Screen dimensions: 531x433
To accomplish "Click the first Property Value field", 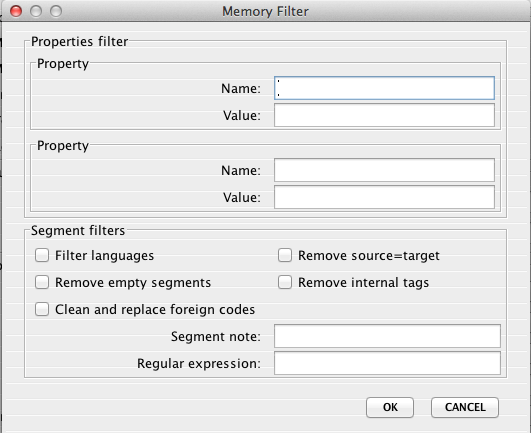I will 384,115.
